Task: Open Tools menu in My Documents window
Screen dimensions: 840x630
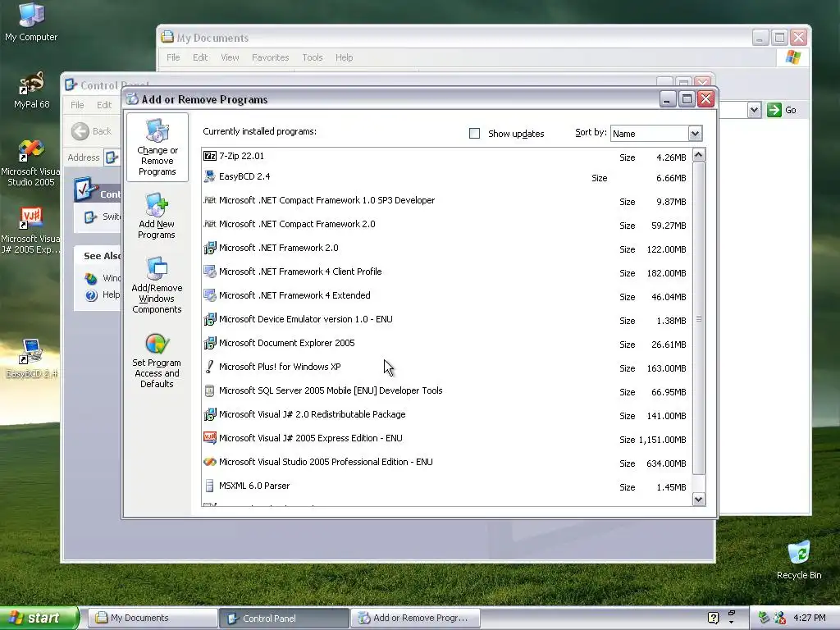Action: point(313,57)
